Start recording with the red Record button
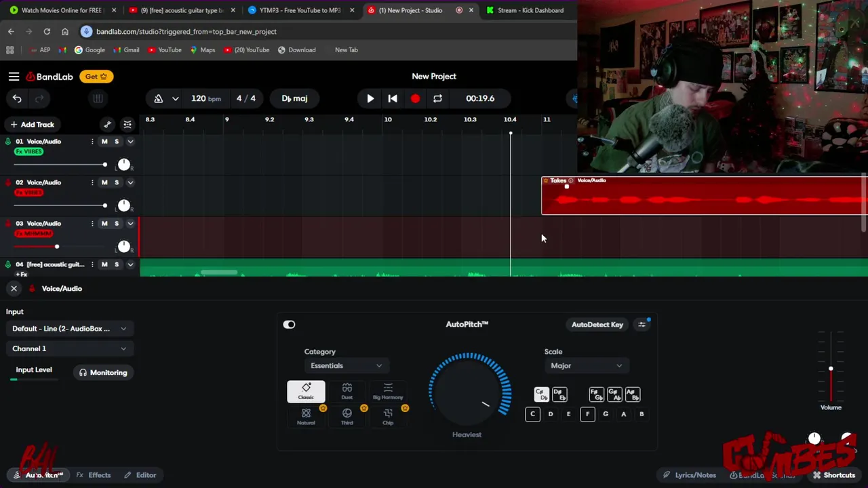 [x=415, y=98]
